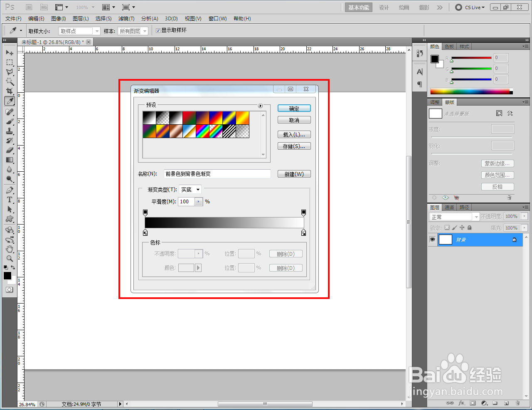Open the 文件(F) menu

pyautogui.click(x=13, y=19)
